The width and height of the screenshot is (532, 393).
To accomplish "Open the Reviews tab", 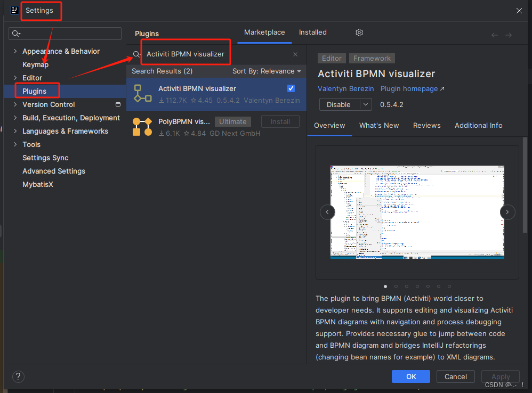I will pos(426,125).
